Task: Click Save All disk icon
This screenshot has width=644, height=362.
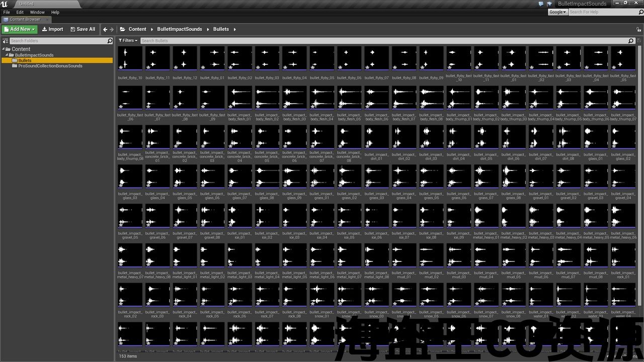Action: point(73,29)
